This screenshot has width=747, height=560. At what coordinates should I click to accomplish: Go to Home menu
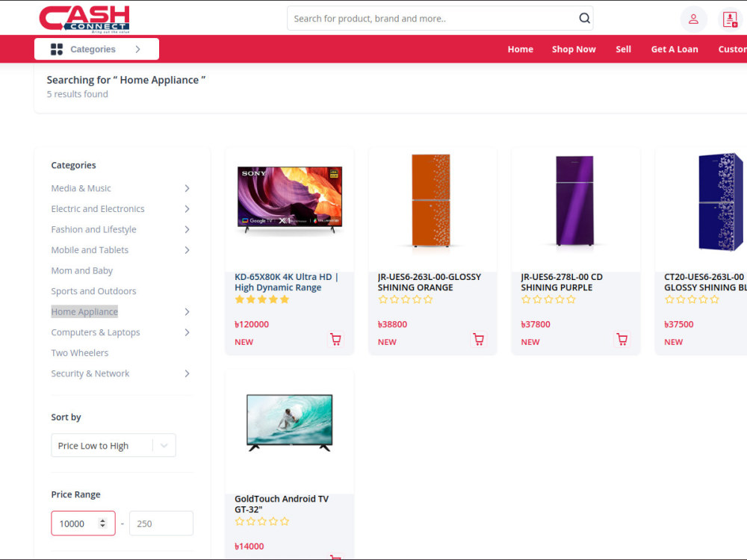520,49
